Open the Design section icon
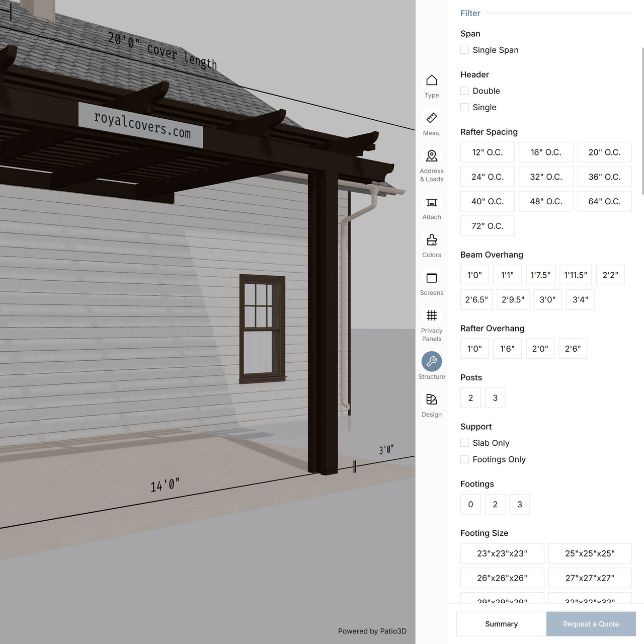 point(432,399)
